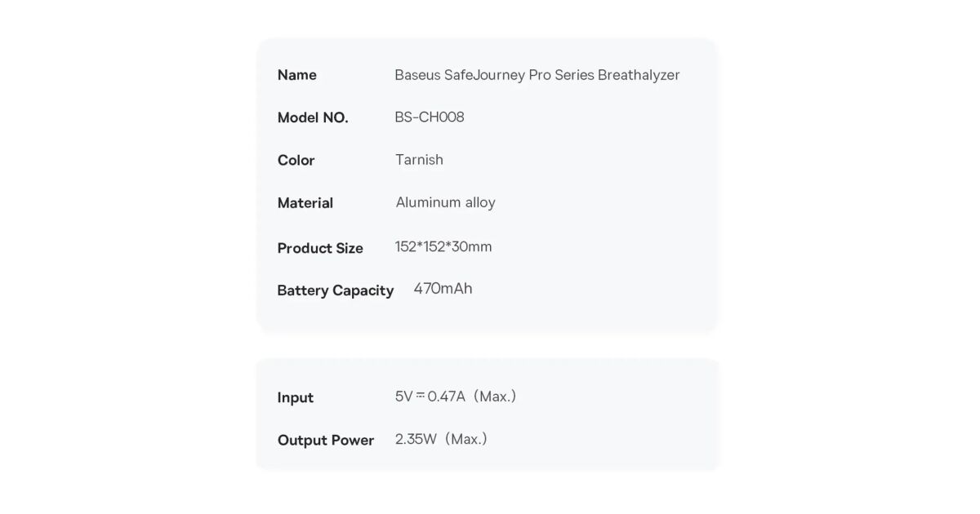The height and width of the screenshot is (514, 980).
Task: Select the 2.35W output value
Action: click(416, 440)
